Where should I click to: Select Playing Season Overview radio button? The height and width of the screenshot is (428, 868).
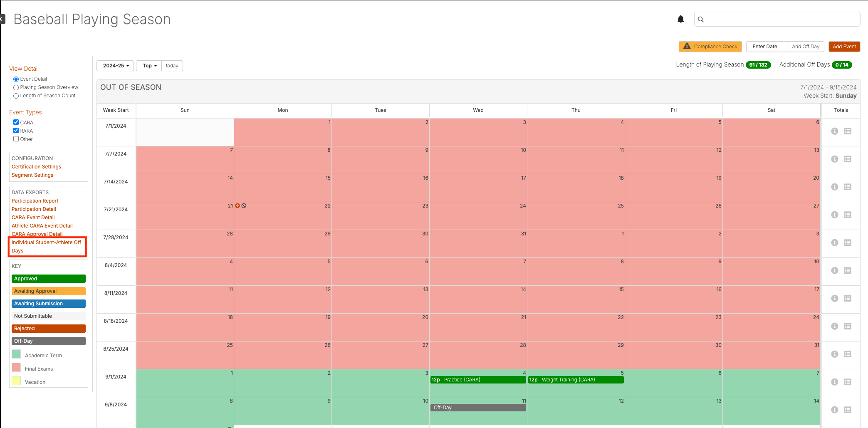point(16,87)
